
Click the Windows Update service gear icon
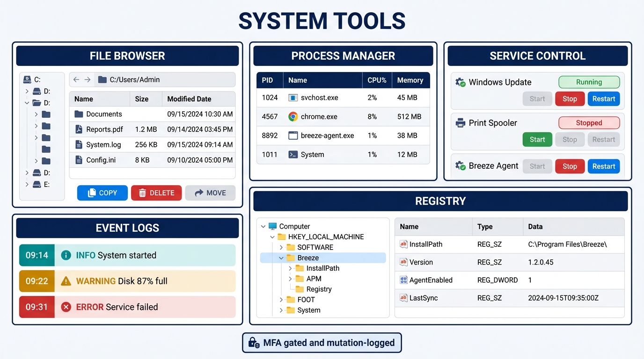point(459,82)
